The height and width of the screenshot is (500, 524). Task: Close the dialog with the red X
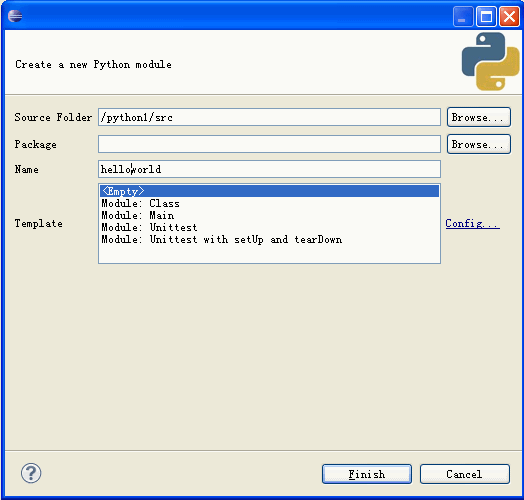point(509,16)
